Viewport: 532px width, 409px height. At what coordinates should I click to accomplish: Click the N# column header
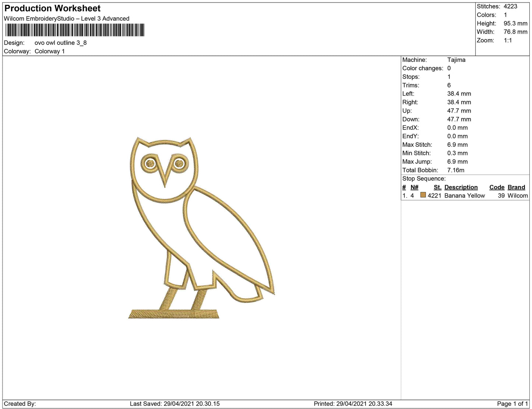coord(415,187)
